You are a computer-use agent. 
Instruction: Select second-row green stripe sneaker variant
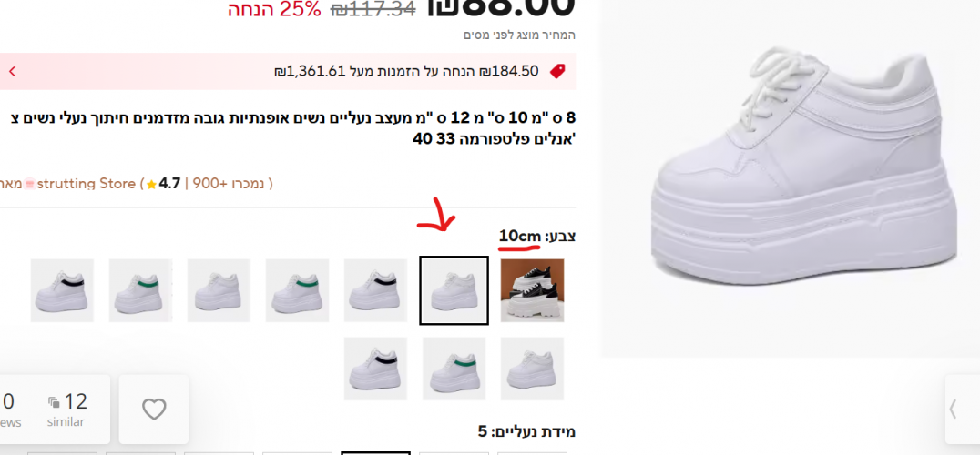(x=454, y=369)
